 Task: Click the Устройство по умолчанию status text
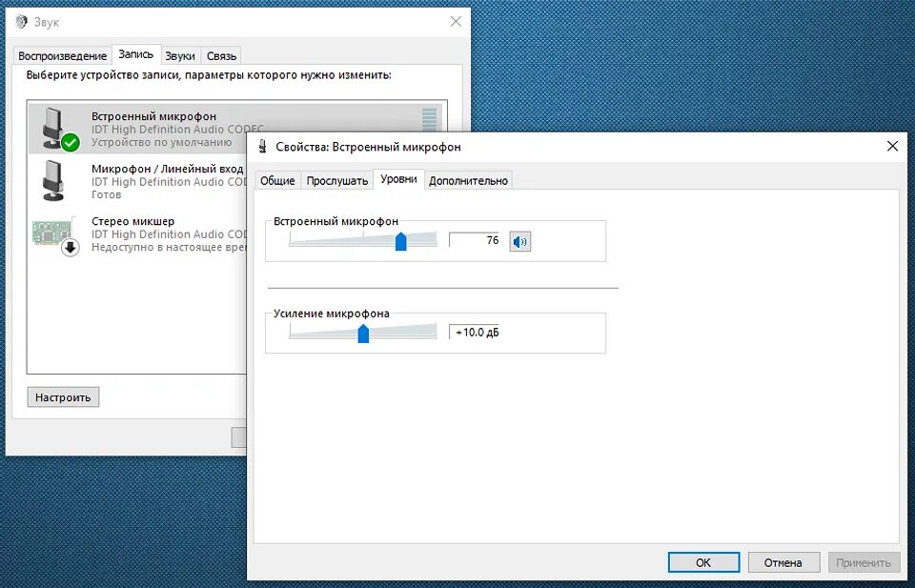[162, 142]
